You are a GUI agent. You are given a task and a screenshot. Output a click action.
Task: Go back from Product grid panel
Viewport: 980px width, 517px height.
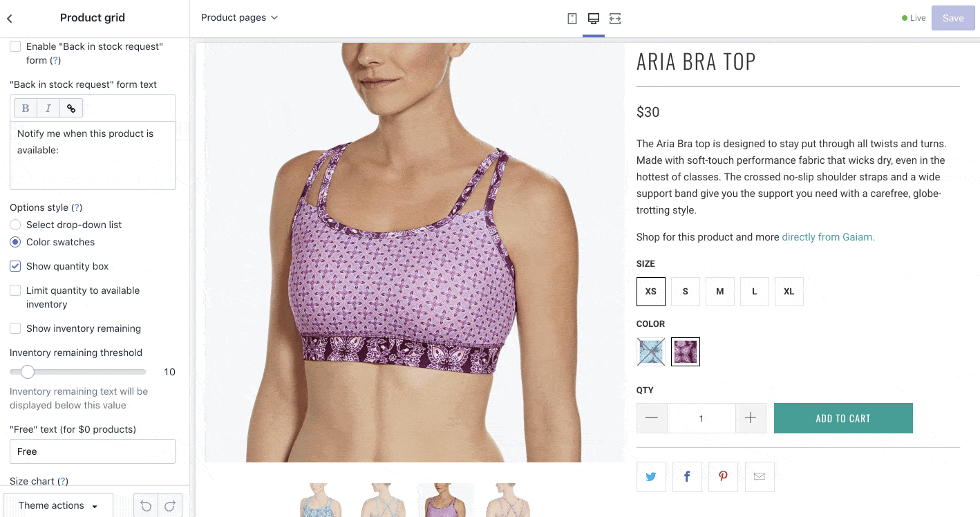(x=10, y=19)
